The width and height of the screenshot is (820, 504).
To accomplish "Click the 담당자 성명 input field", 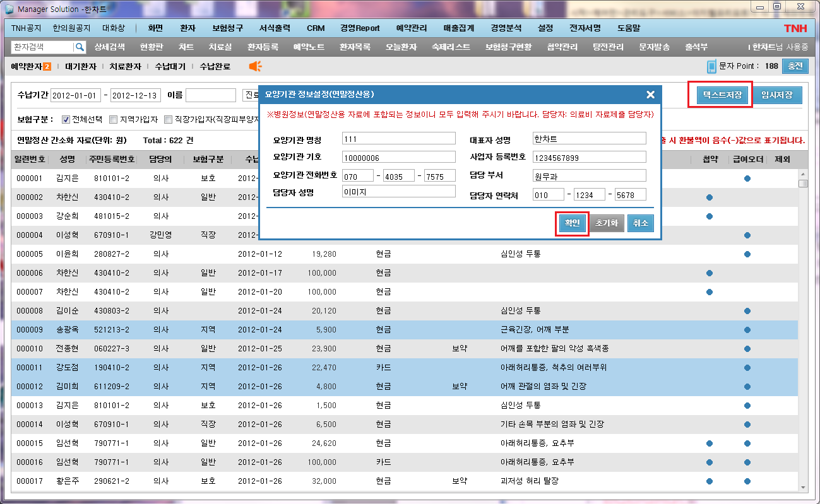I will pos(398,192).
